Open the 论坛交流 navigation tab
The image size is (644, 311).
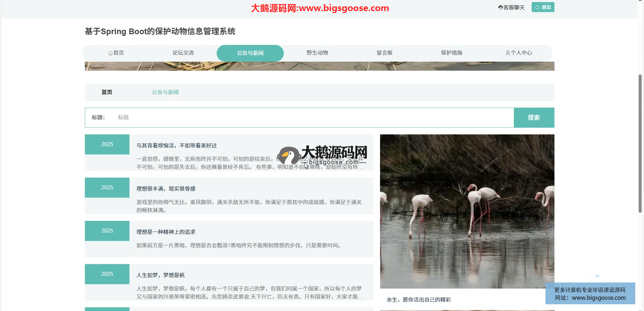(x=183, y=53)
